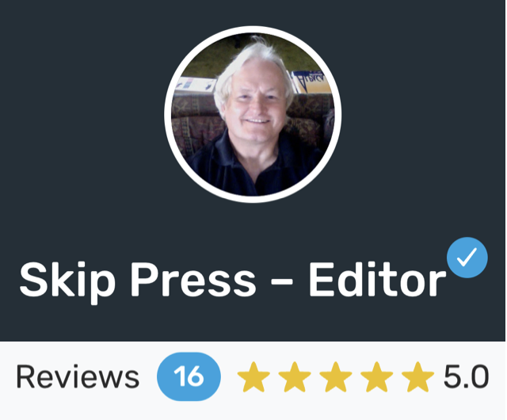
Task: Click the fifth yellow rating star
Action: (417, 377)
